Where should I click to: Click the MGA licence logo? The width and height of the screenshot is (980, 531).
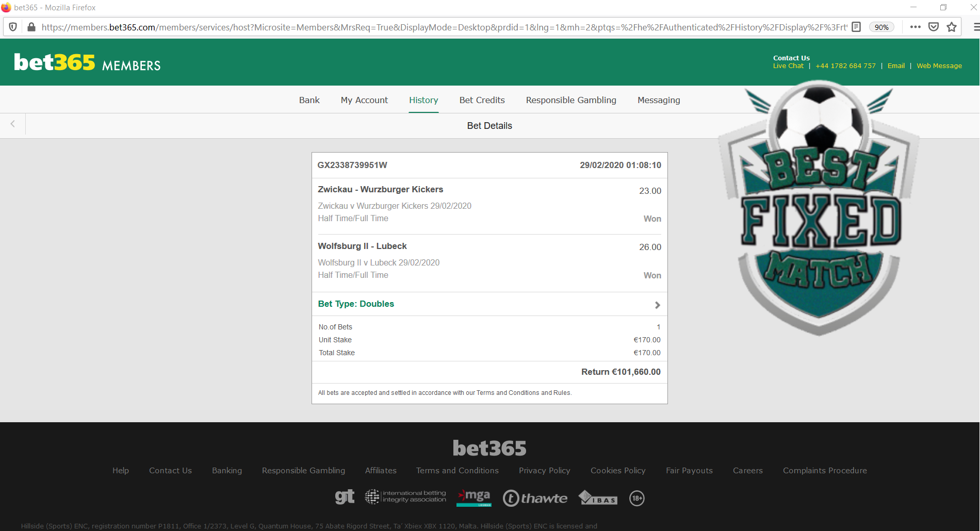(x=474, y=498)
